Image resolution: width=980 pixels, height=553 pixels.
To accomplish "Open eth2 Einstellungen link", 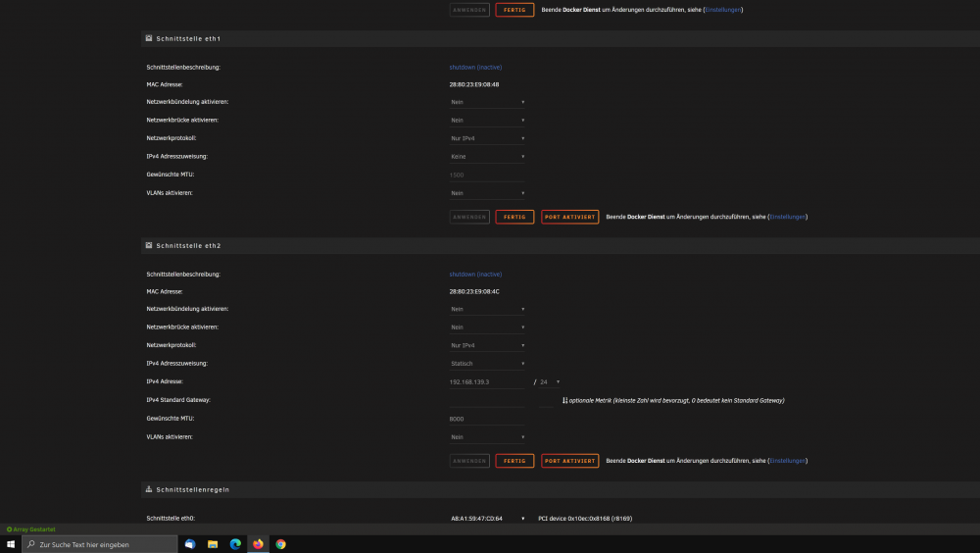I will (x=788, y=461).
